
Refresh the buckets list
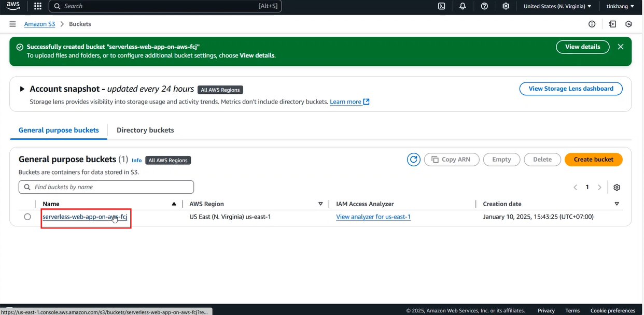point(414,160)
